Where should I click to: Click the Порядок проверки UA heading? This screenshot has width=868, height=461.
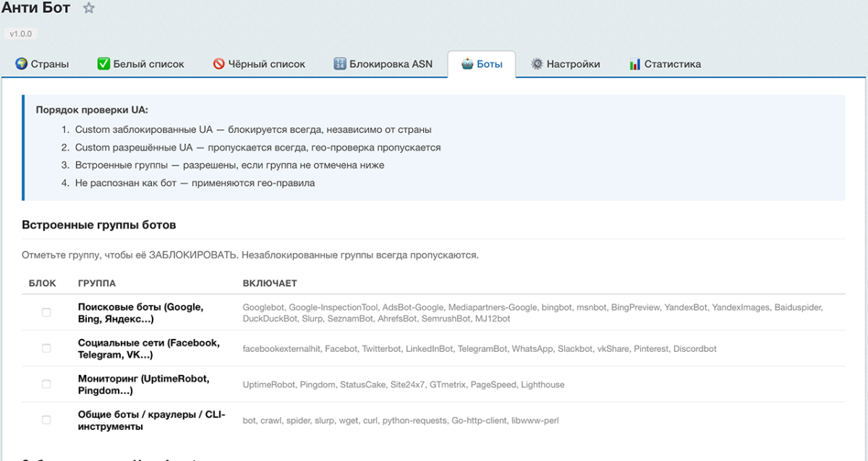[92, 111]
